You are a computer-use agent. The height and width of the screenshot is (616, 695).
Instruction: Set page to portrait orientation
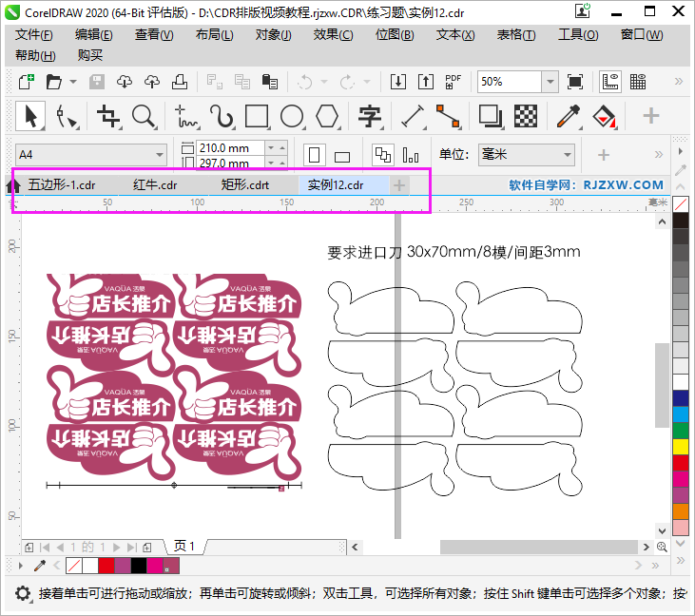point(315,155)
